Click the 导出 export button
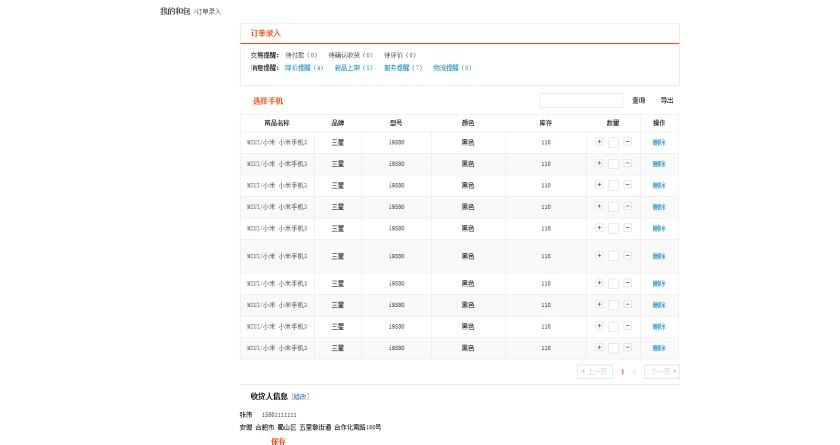 click(667, 100)
